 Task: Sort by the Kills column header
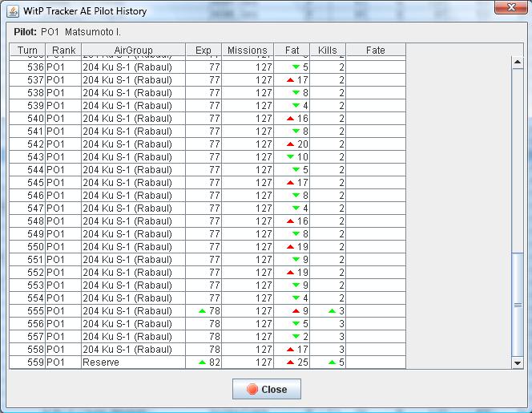(328, 50)
